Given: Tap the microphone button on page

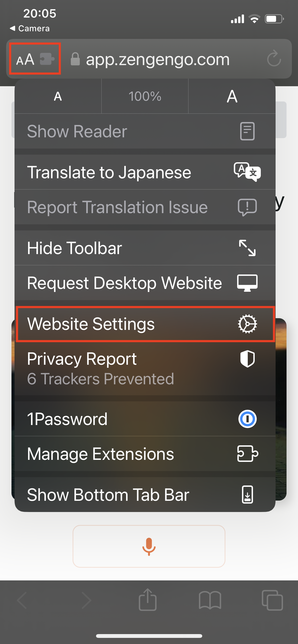Looking at the screenshot, I should click(x=149, y=546).
